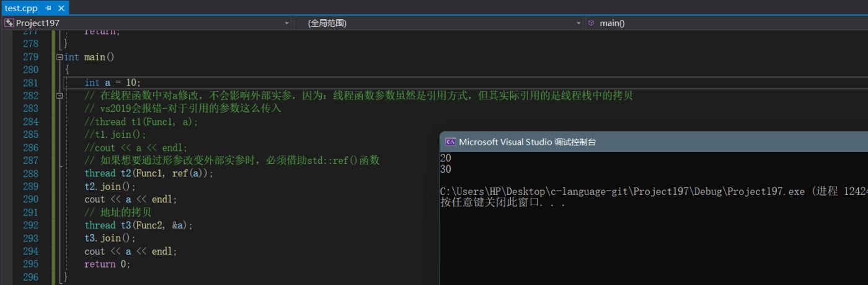Click the 'return 0;' statement

[107, 265]
